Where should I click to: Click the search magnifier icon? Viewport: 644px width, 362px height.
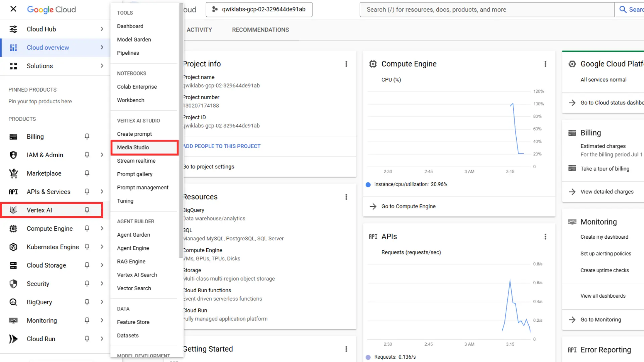623,9
